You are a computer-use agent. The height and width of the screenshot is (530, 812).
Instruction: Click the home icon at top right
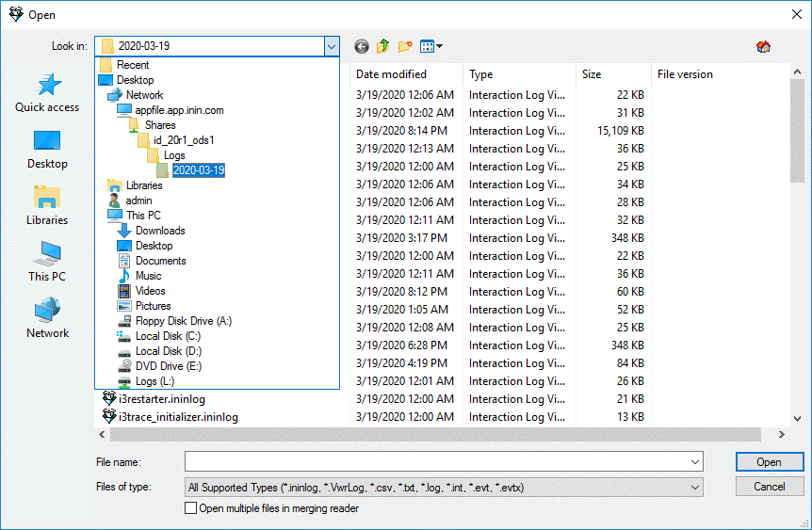coord(763,47)
